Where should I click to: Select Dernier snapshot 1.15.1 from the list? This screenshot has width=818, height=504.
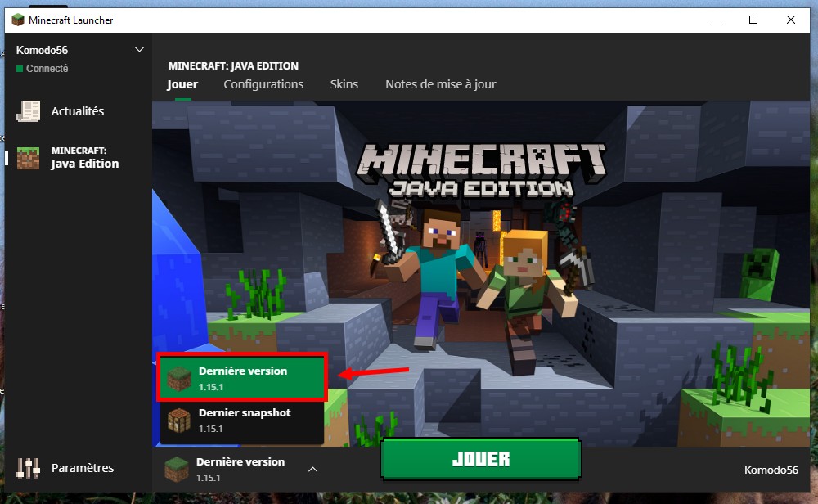click(x=242, y=421)
